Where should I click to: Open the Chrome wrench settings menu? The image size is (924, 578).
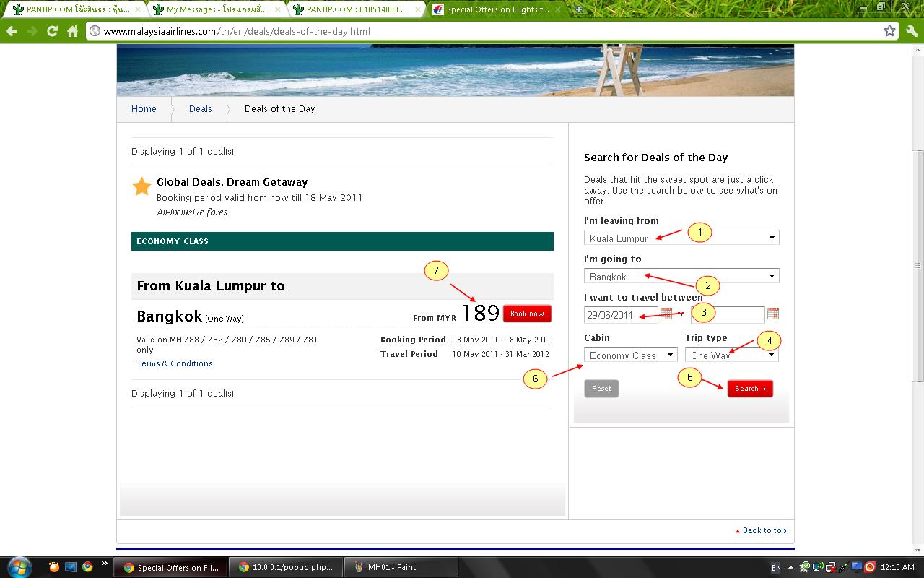pyautogui.click(x=911, y=31)
